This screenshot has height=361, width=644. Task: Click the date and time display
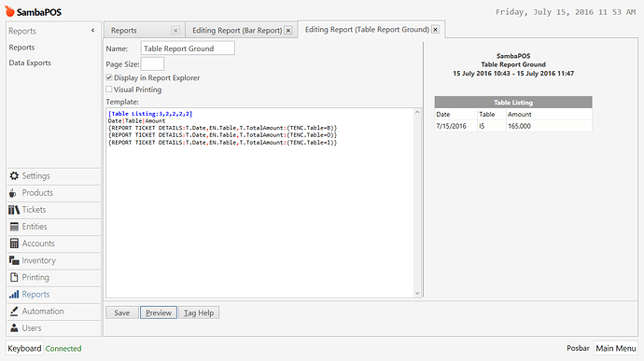566,12
